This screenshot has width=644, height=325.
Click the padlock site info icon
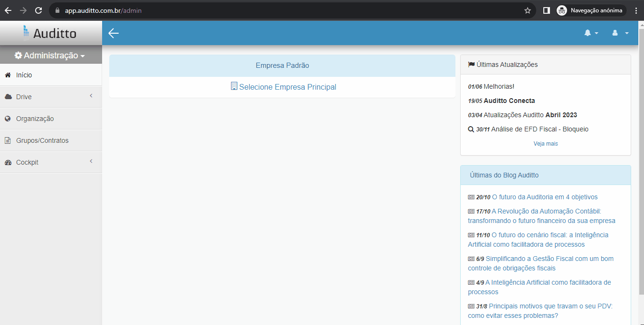57,10
